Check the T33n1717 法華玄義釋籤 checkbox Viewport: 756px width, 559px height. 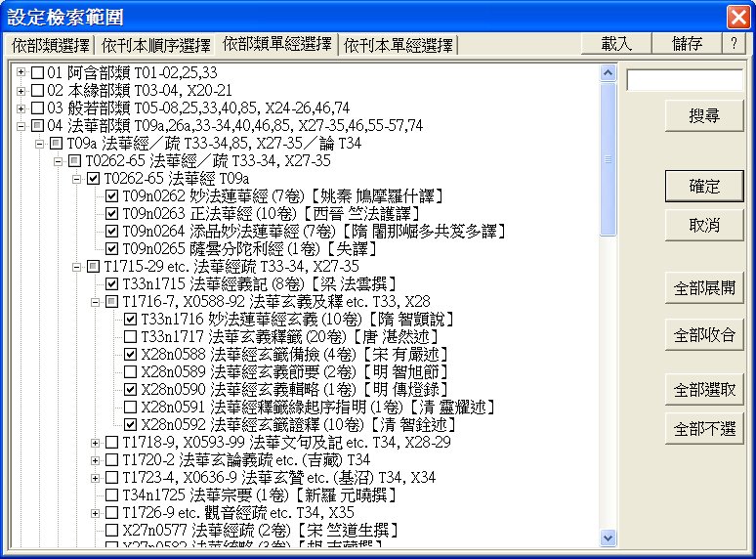[x=131, y=336]
